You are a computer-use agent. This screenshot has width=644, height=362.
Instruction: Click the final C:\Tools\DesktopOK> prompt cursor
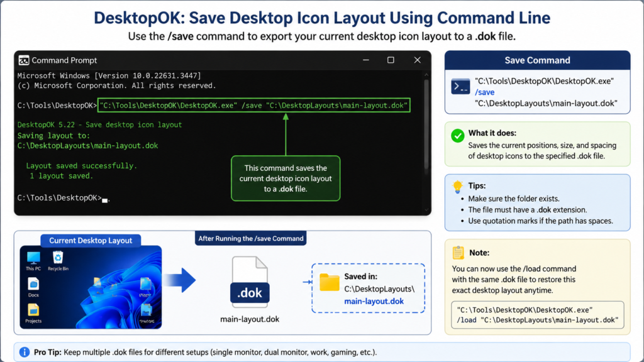tap(105, 200)
